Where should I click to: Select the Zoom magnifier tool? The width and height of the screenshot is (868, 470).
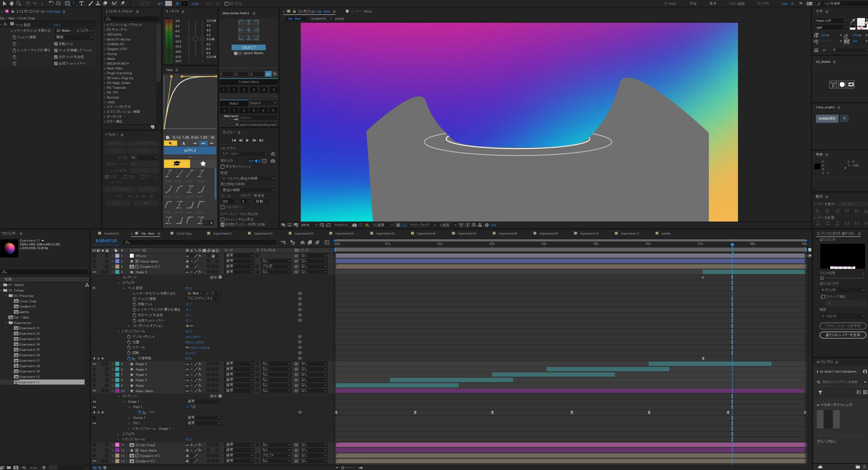click(19, 3)
